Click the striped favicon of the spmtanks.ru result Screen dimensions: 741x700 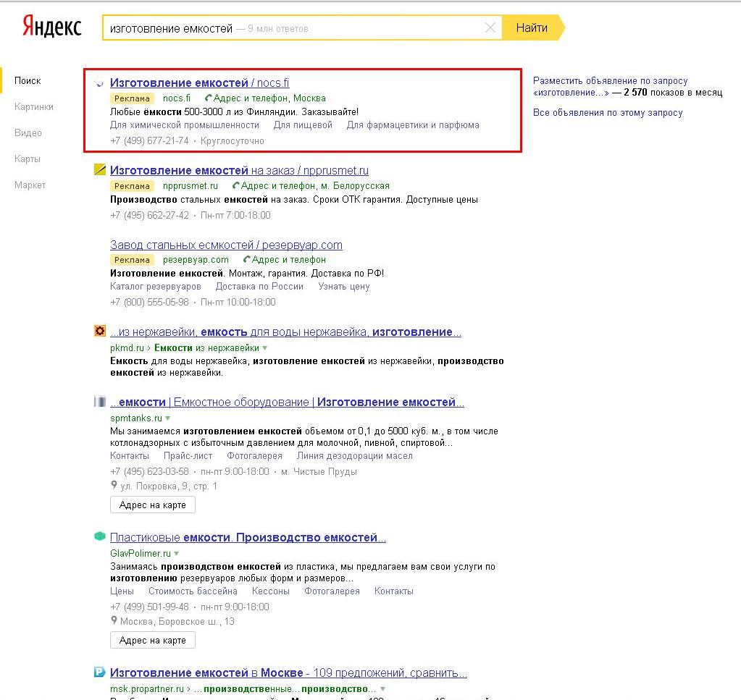click(100, 402)
